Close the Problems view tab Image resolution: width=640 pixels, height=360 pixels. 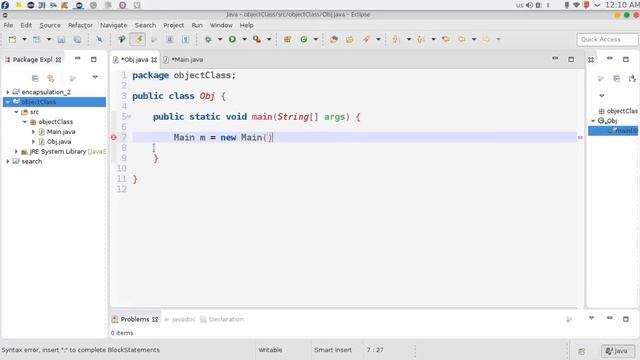(x=155, y=320)
